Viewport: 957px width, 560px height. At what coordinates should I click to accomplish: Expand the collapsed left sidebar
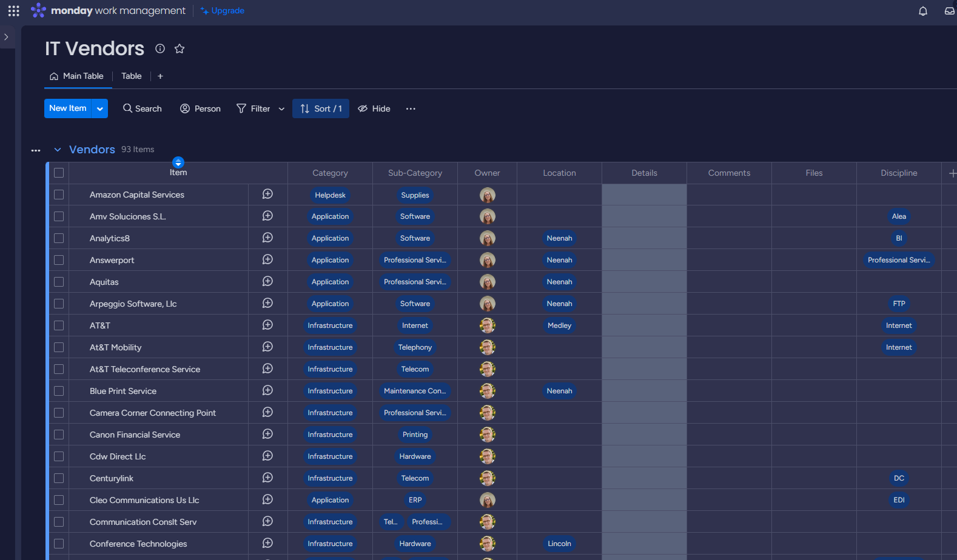pos(6,37)
